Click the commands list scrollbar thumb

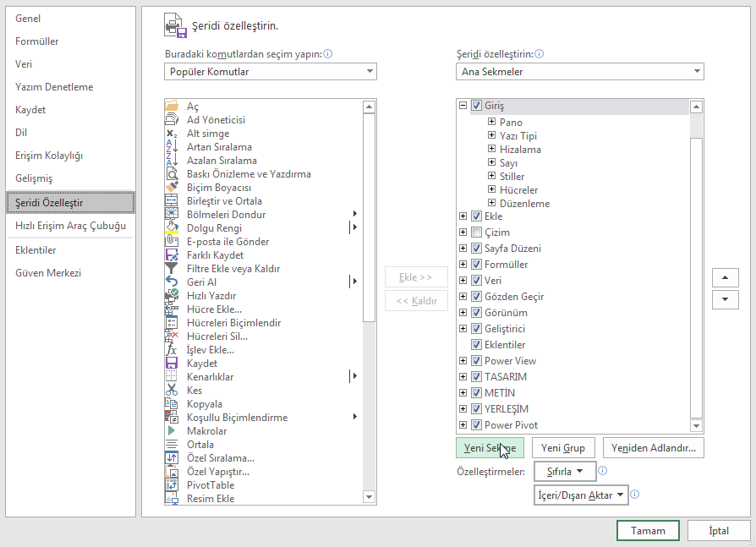pyautogui.click(x=370, y=217)
